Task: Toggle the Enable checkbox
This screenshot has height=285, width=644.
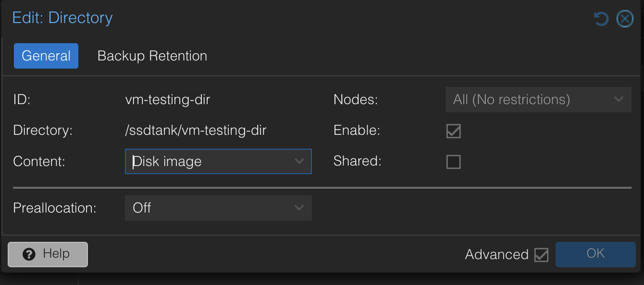Action: [453, 131]
